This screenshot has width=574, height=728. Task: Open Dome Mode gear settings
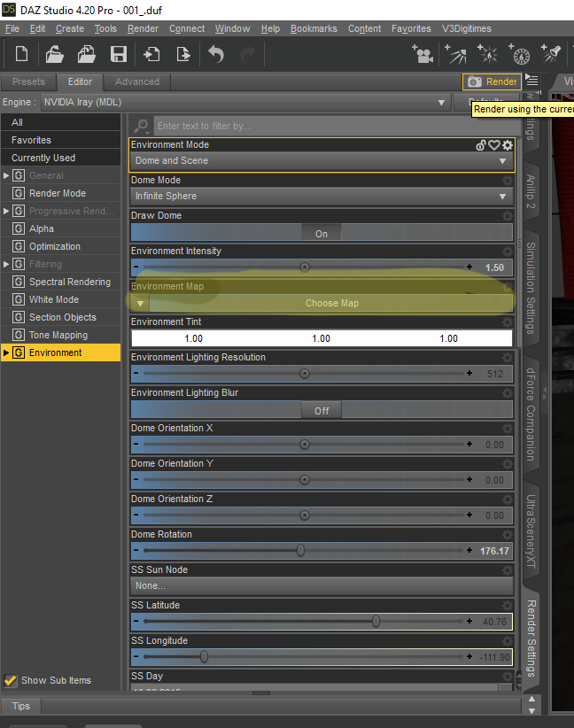(x=508, y=180)
